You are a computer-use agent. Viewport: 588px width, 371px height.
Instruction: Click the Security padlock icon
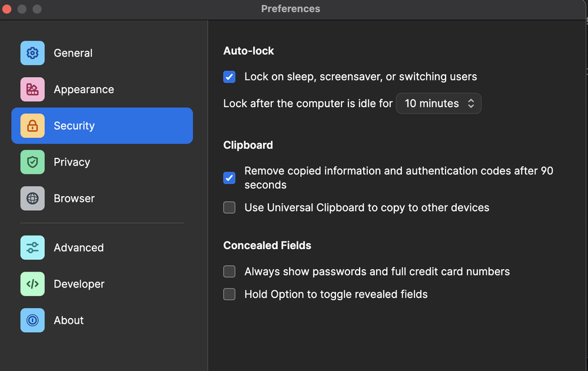(32, 126)
